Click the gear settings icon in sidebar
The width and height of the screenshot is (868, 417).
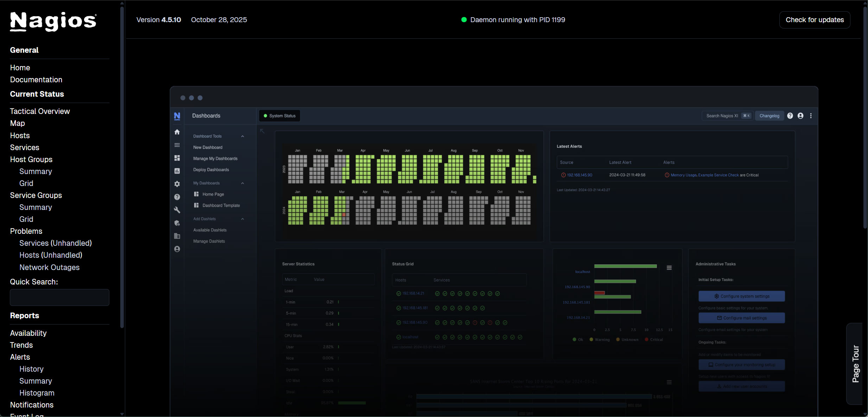(177, 184)
